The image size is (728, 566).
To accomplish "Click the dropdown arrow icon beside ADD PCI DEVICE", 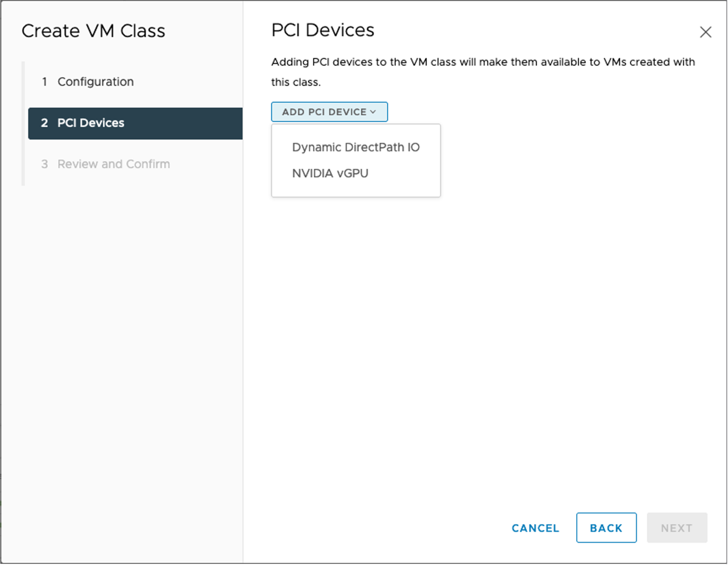I will (x=373, y=112).
